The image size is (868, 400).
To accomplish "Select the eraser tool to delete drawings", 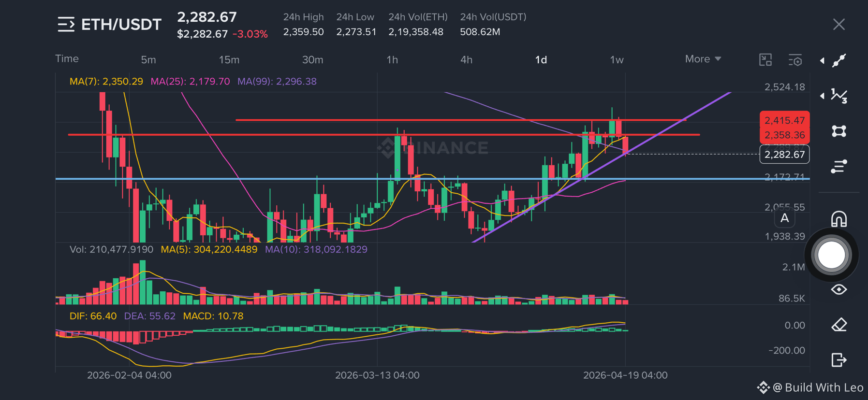I will [839, 325].
